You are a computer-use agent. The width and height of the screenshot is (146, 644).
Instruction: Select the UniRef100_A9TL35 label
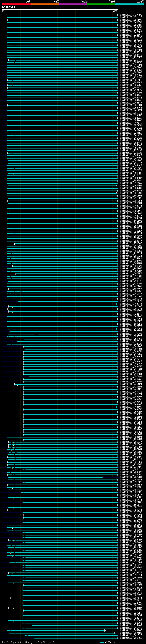tap(131, 555)
